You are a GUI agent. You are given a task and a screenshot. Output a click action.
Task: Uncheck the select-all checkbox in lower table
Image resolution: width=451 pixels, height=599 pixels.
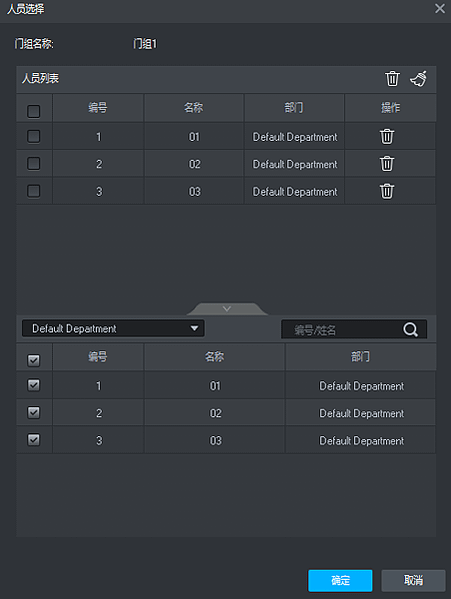(34, 360)
